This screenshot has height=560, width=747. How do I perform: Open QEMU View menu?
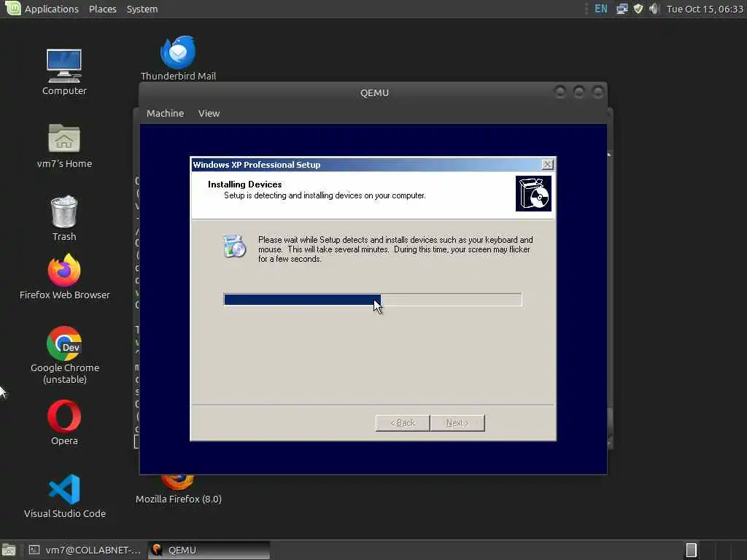point(209,113)
